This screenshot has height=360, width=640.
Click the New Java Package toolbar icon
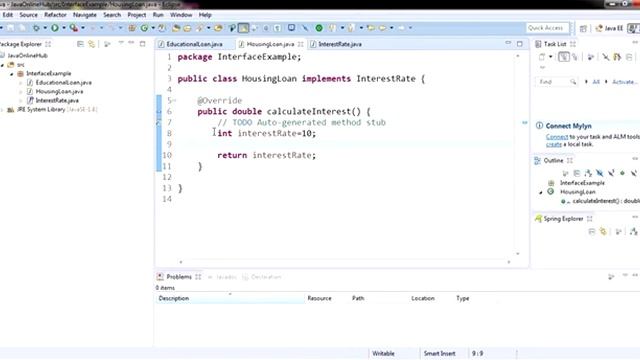coord(132,28)
